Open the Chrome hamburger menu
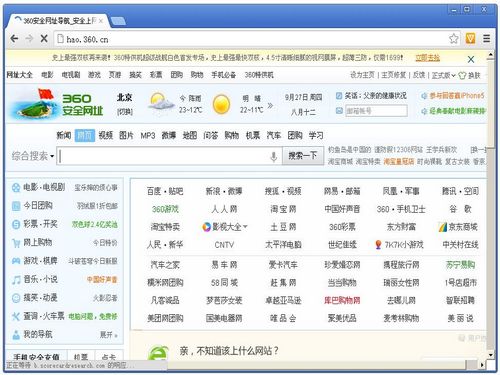 (x=487, y=39)
